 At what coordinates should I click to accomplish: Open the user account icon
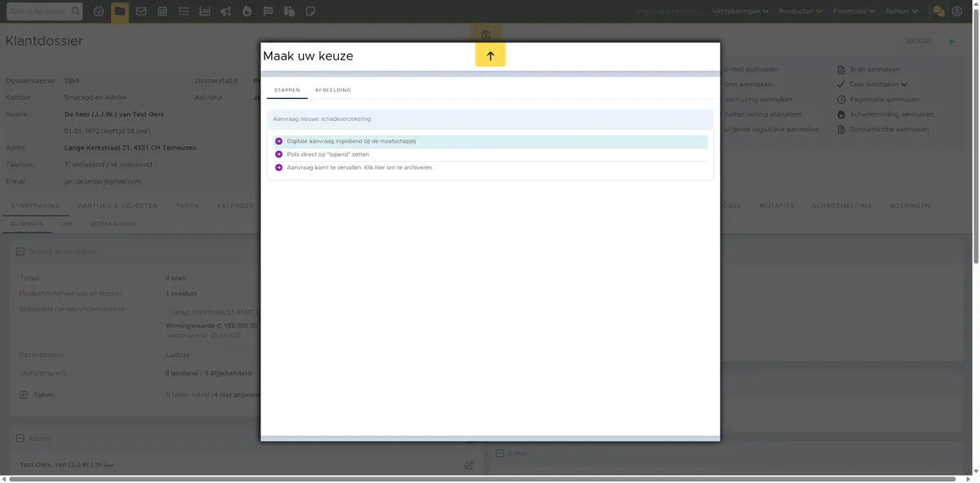coord(957,11)
